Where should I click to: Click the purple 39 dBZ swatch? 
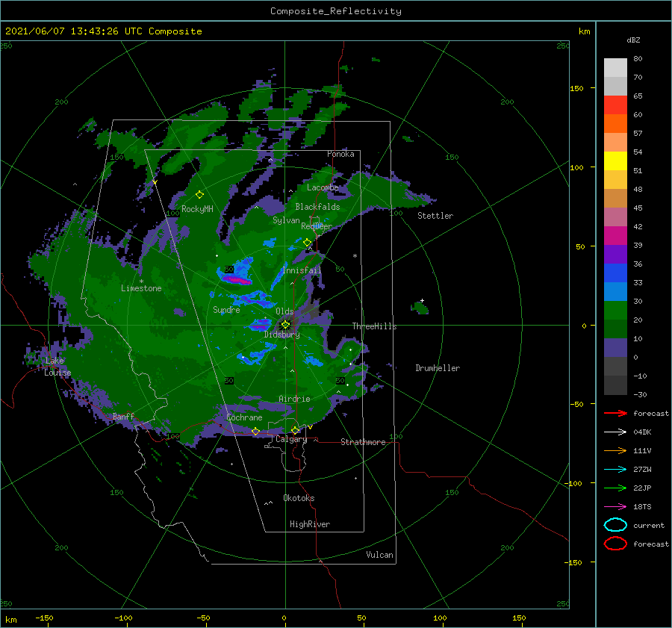coord(615,254)
